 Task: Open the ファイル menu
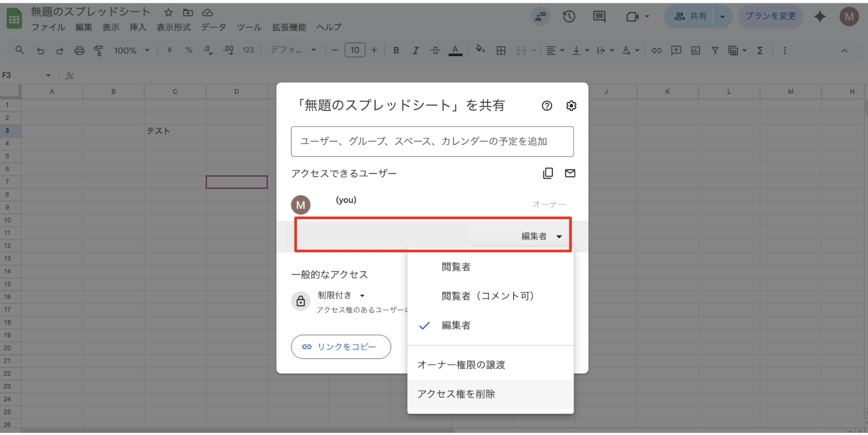tap(48, 27)
